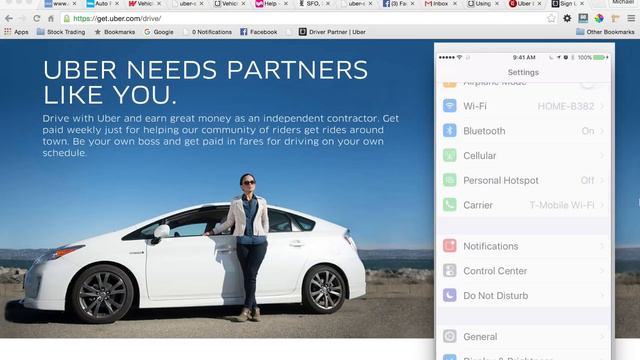
Task: Open the 0 Notifications bookmark
Action: (x=208, y=32)
